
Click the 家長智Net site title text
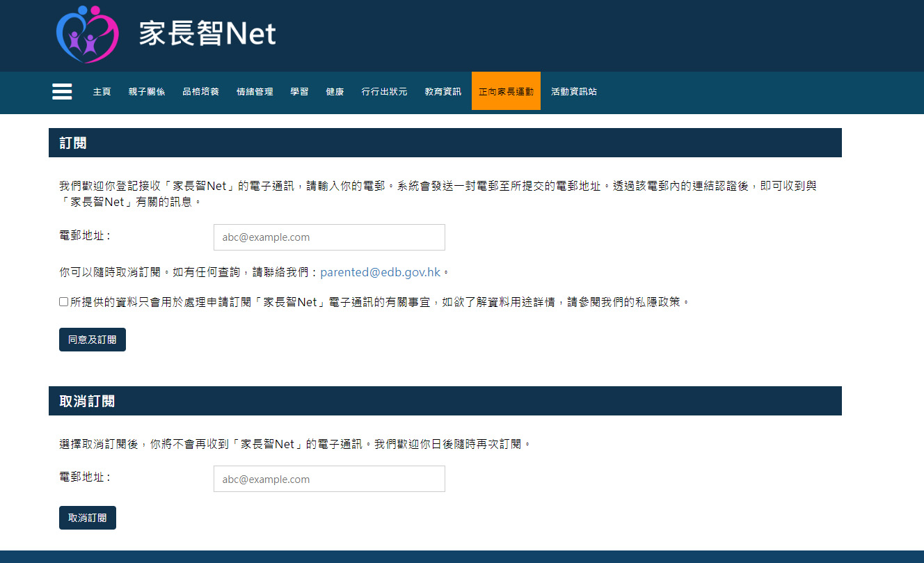207,33
